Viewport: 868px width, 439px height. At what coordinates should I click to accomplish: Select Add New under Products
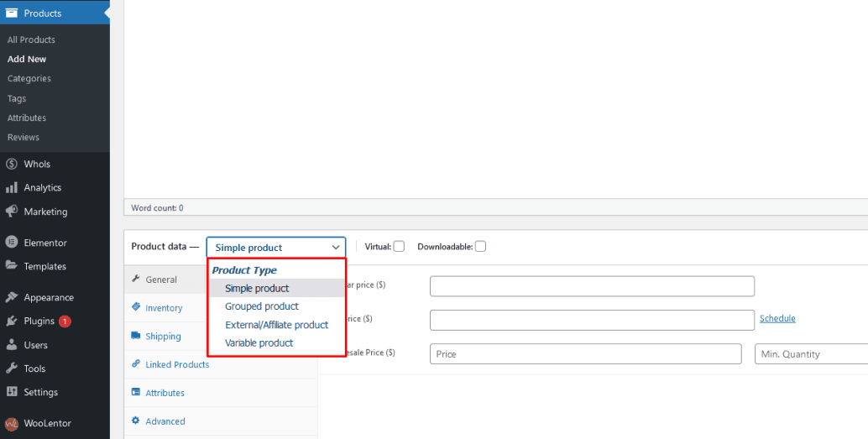[27, 59]
